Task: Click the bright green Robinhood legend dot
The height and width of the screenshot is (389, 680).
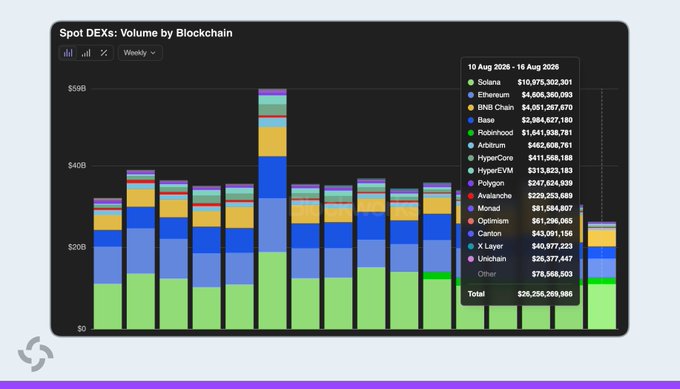Action: point(471,133)
